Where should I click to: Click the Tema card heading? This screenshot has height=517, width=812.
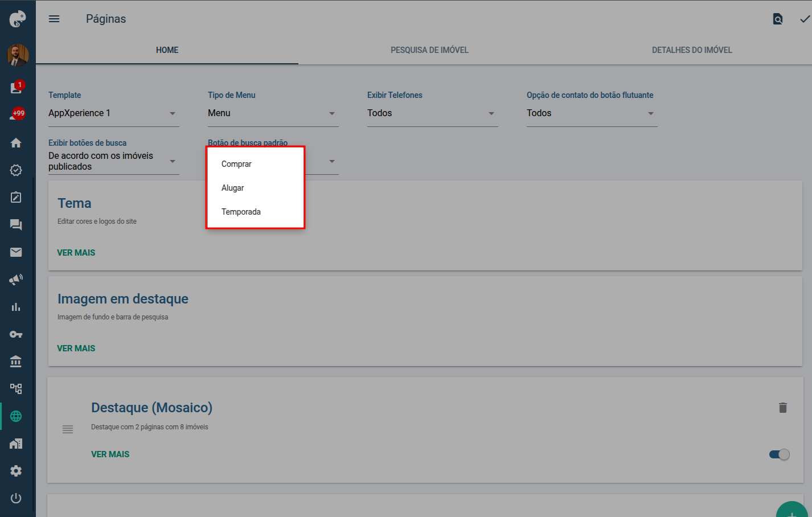(x=75, y=203)
